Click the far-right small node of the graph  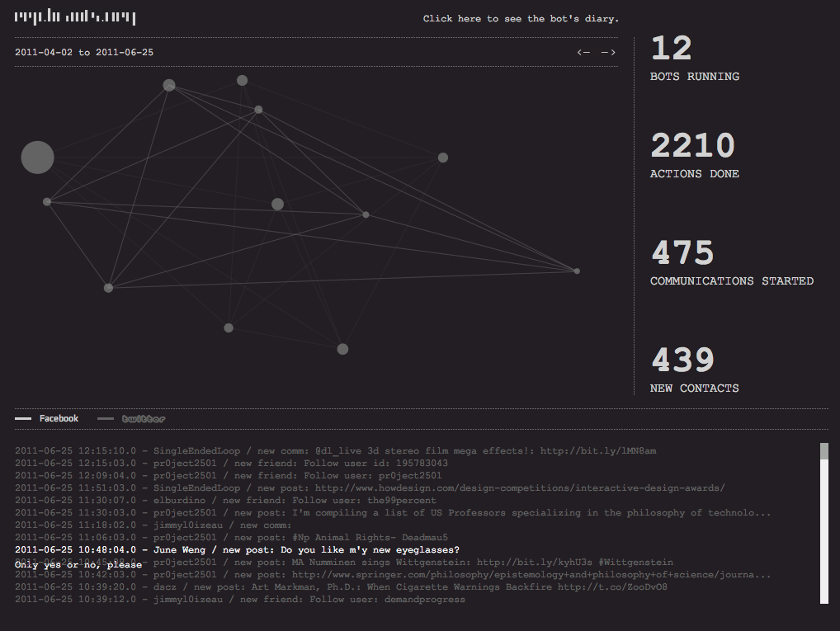(x=577, y=271)
